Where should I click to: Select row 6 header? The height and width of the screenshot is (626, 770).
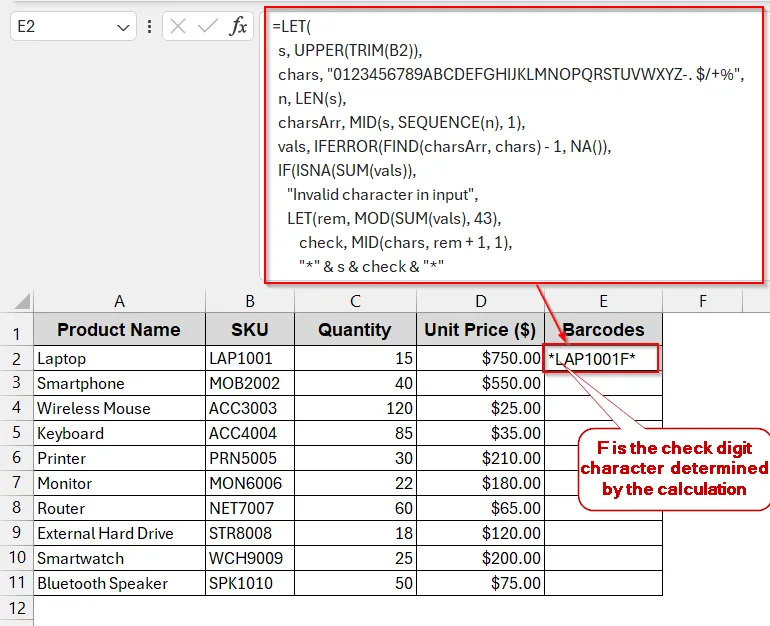(x=17, y=458)
